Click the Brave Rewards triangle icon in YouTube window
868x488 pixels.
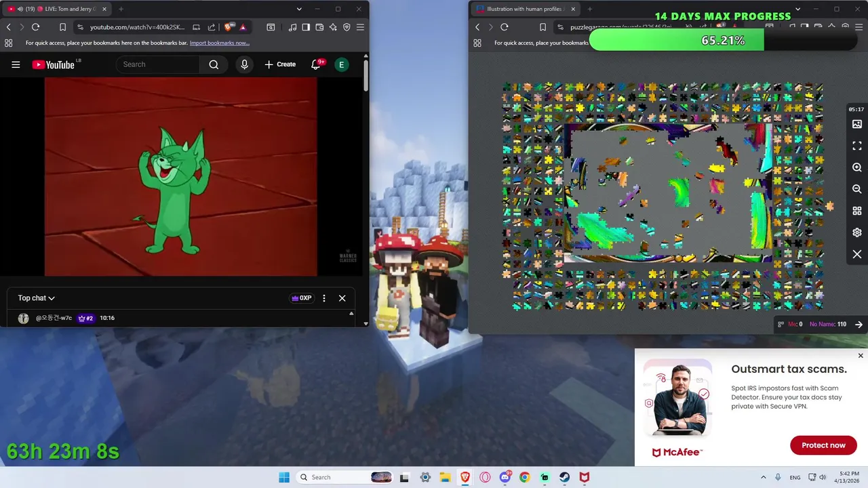(243, 27)
